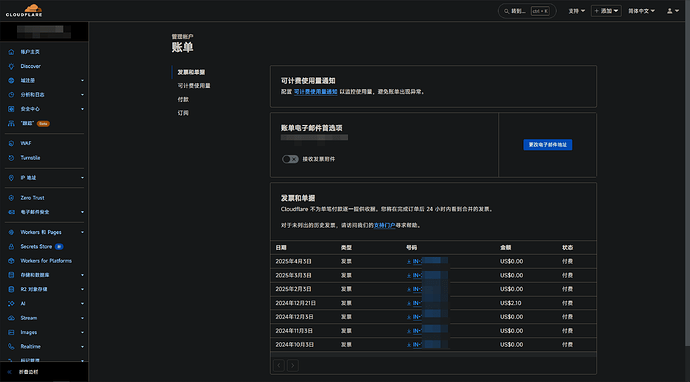Image resolution: width=690 pixels, height=382 pixels.
Task: Open the 添加 dropdown button
Action: pos(606,11)
